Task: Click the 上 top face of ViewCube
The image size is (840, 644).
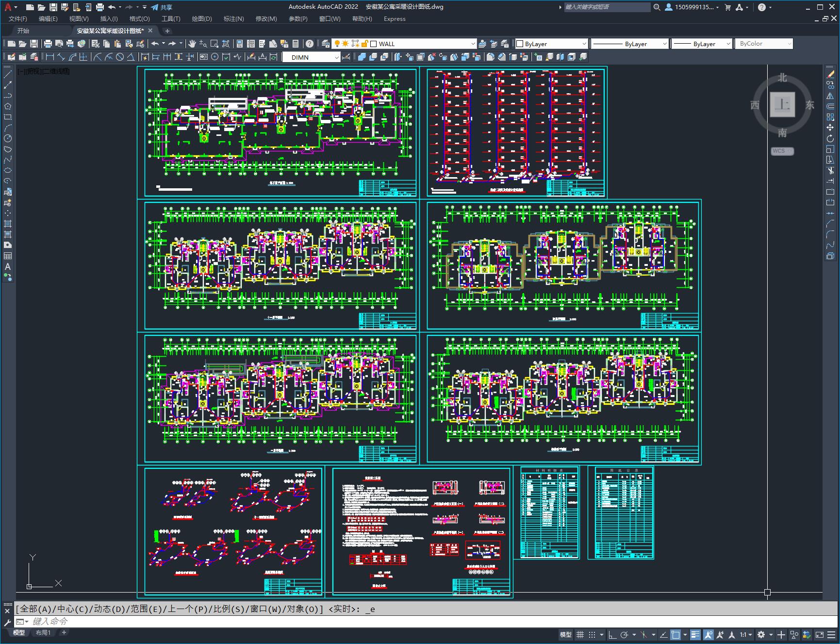Action: [782, 104]
